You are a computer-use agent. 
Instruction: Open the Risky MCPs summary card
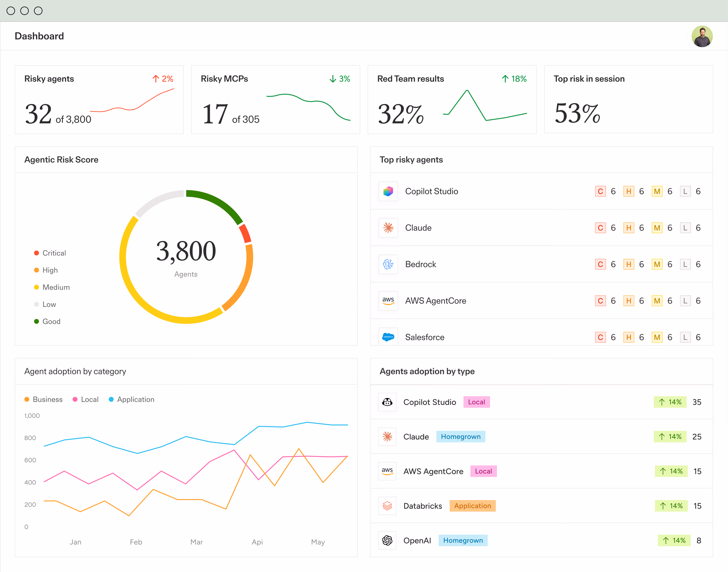click(x=276, y=99)
